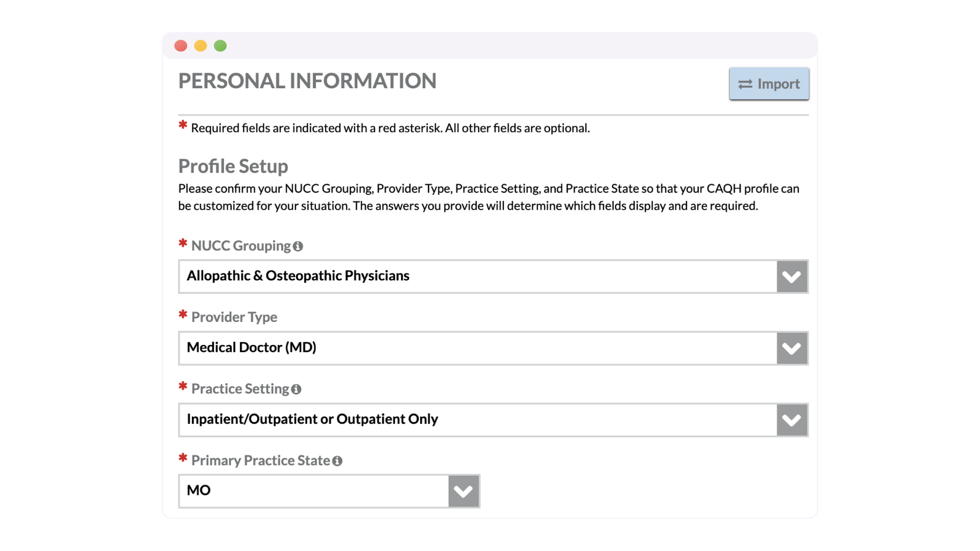Viewport: 980px width, 551px height.
Task: Open the Primary Practice State dropdown arrow
Action: point(463,491)
